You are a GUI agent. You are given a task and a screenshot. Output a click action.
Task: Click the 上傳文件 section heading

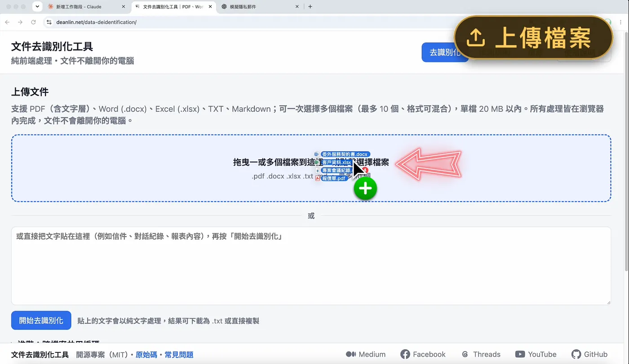30,92
